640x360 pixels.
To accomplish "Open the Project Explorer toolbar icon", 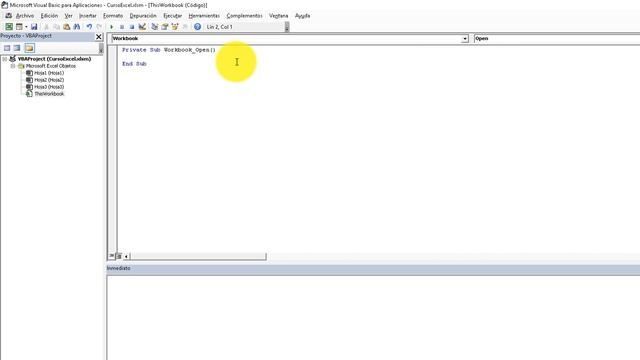I will click(154, 27).
